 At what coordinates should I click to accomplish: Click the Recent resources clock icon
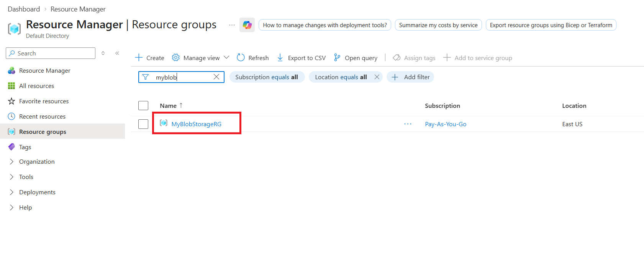point(11,116)
